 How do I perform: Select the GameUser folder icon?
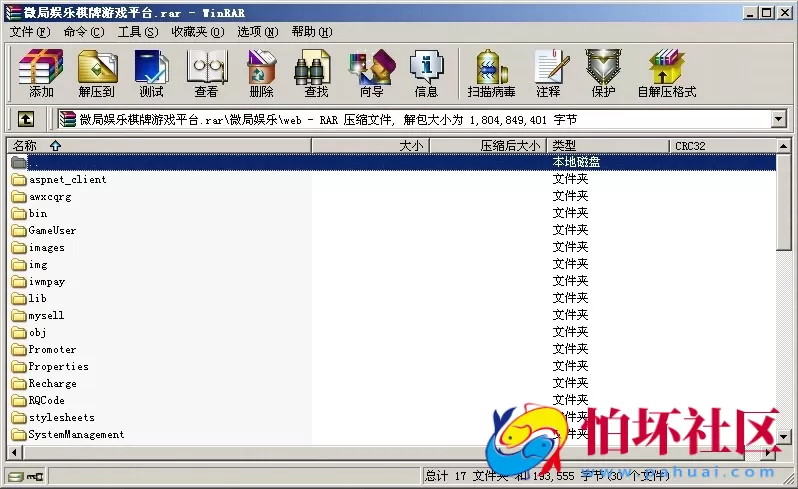[x=19, y=231]
